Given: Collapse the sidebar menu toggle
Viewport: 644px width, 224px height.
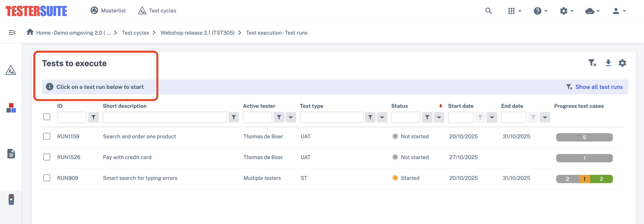Looking at the screenshot, I should coord(12,33).
